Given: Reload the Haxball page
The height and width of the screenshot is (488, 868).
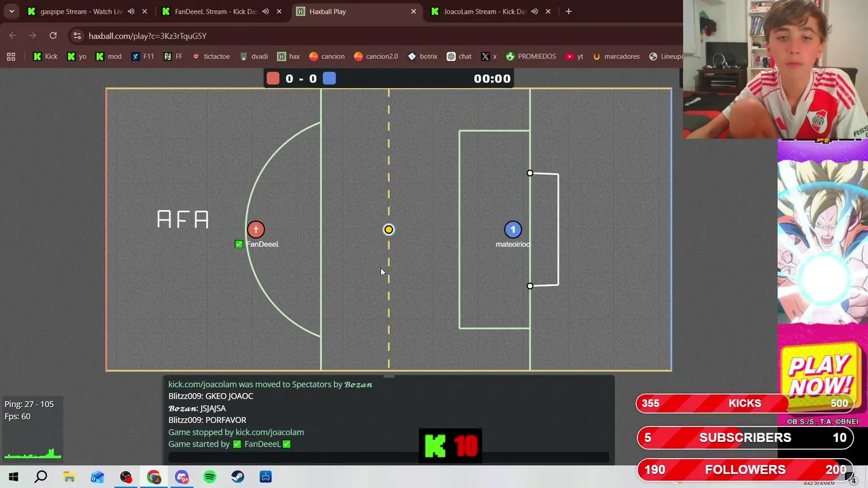Looking at the screenshot, I should pos(53,35).
